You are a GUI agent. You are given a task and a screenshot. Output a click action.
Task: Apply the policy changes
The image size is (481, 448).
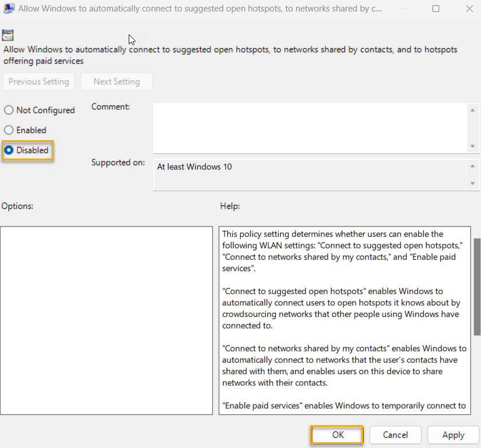click(453, 435)
